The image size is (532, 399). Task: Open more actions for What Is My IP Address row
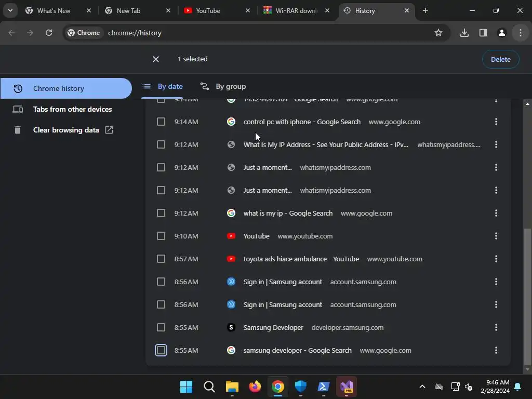tap(496, 144)
